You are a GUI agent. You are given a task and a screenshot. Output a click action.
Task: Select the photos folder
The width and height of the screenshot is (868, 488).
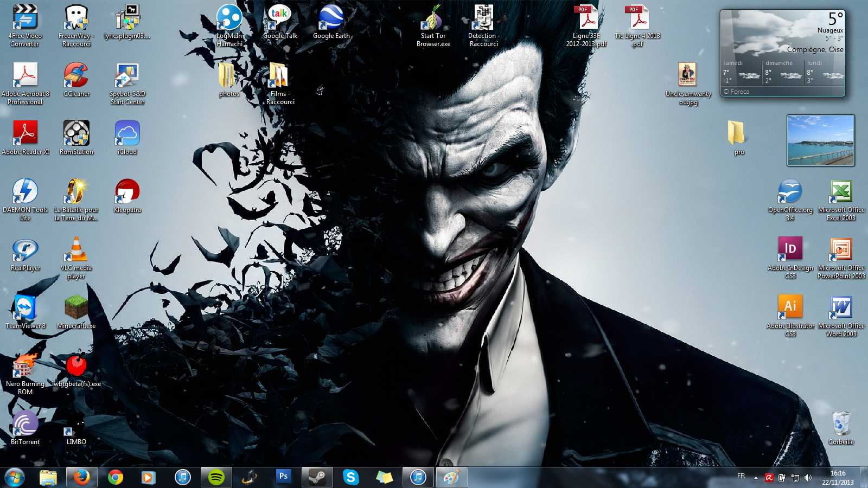[229, 80]
